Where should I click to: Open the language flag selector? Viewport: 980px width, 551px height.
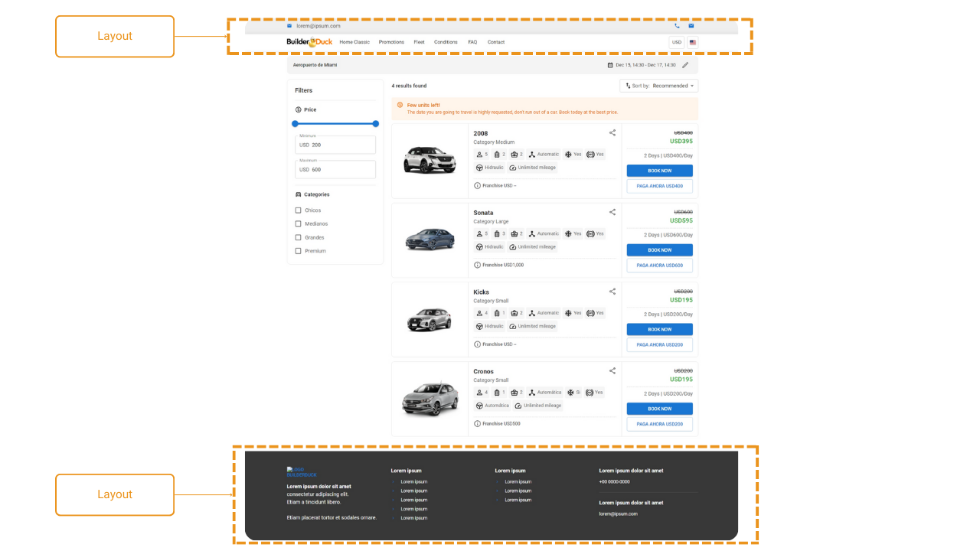[x=693, y=42]
